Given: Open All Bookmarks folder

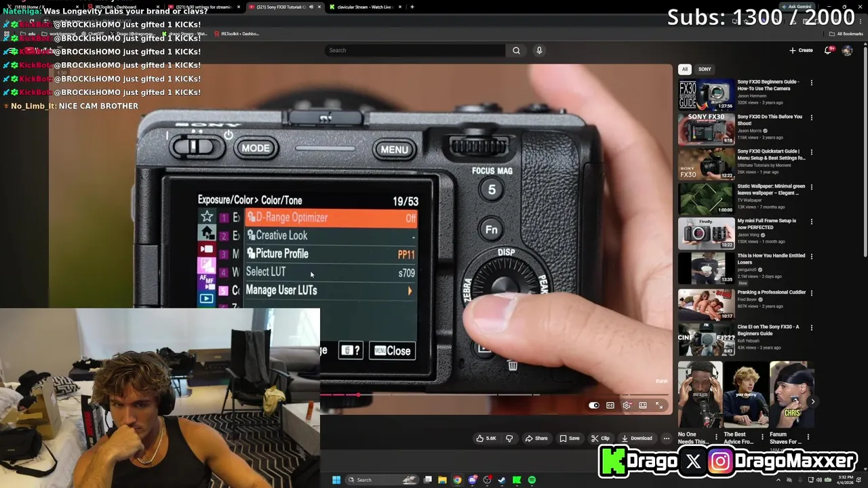Looking at the screenshot, I should tap(846, 34).
